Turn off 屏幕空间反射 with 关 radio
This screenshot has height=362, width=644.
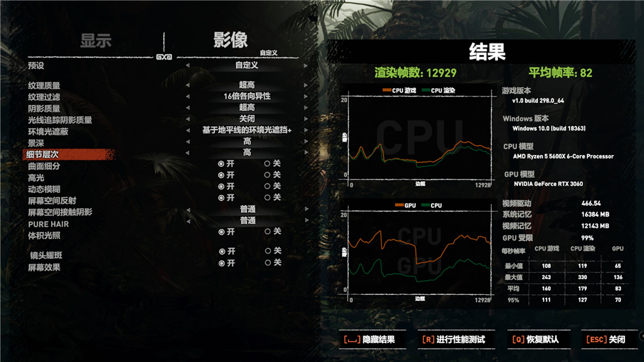tap(267, 198)
